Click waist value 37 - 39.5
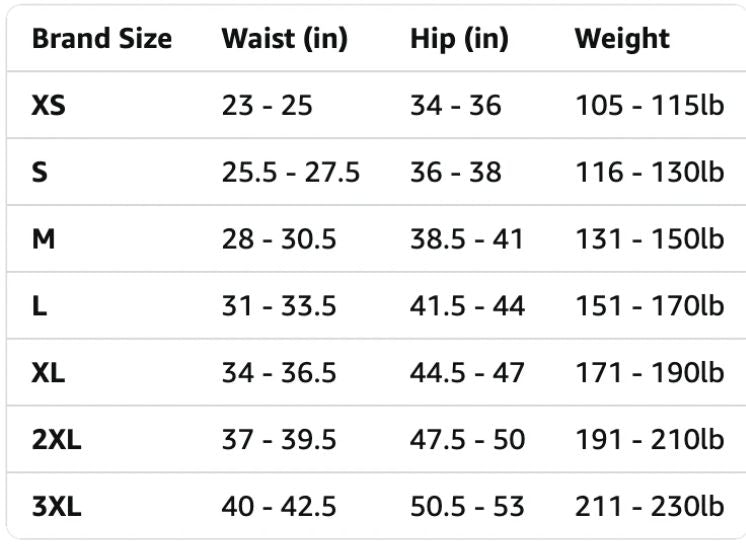Screen dimensions: 746x544 click(x=279, y=440)
